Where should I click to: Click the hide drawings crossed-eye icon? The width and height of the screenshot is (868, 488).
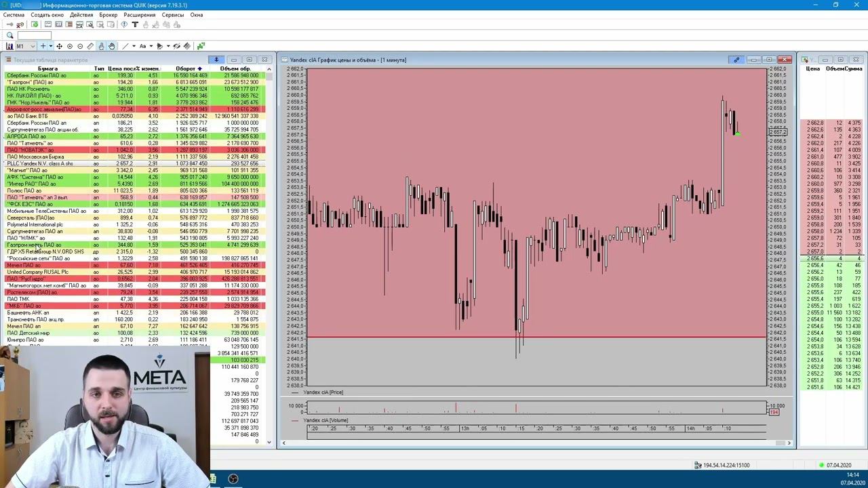point(176,46)
